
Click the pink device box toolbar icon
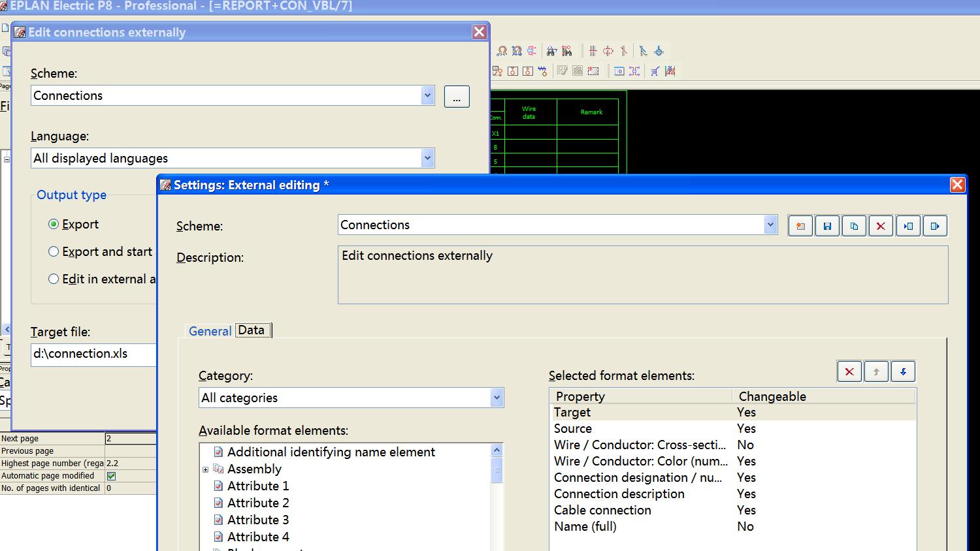point(532,51)
